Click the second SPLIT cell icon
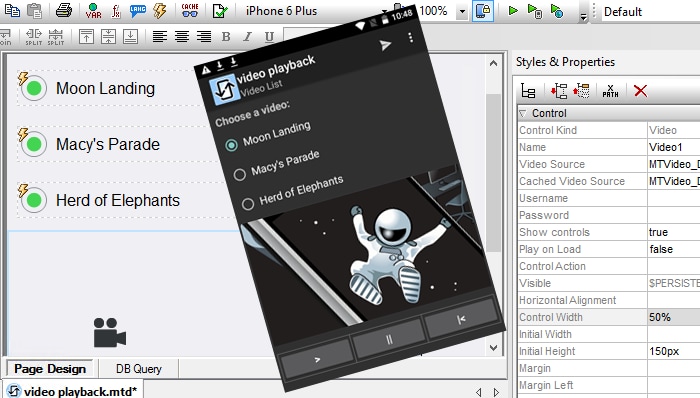 (x=56, y=37)
